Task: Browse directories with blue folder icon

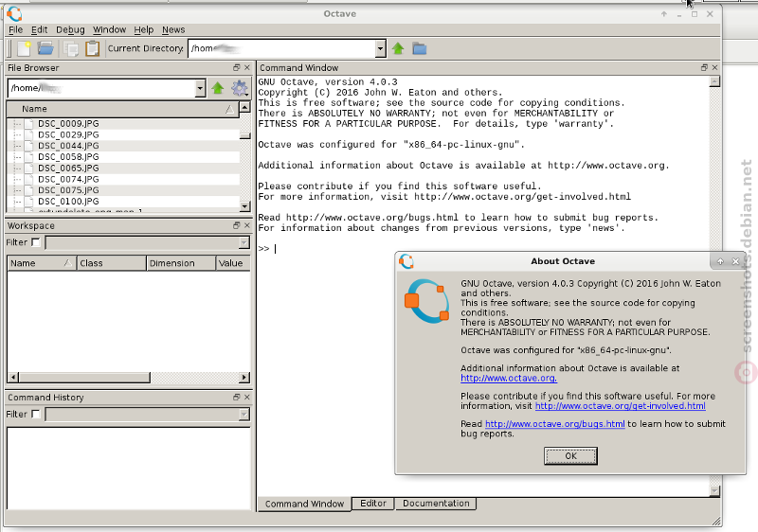Action: point(419,48)
